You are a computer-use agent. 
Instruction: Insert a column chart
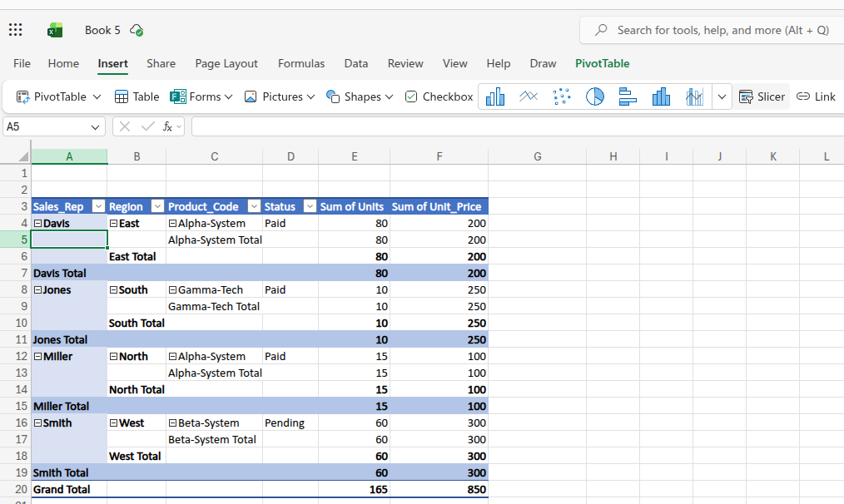(x=495, y=96)
